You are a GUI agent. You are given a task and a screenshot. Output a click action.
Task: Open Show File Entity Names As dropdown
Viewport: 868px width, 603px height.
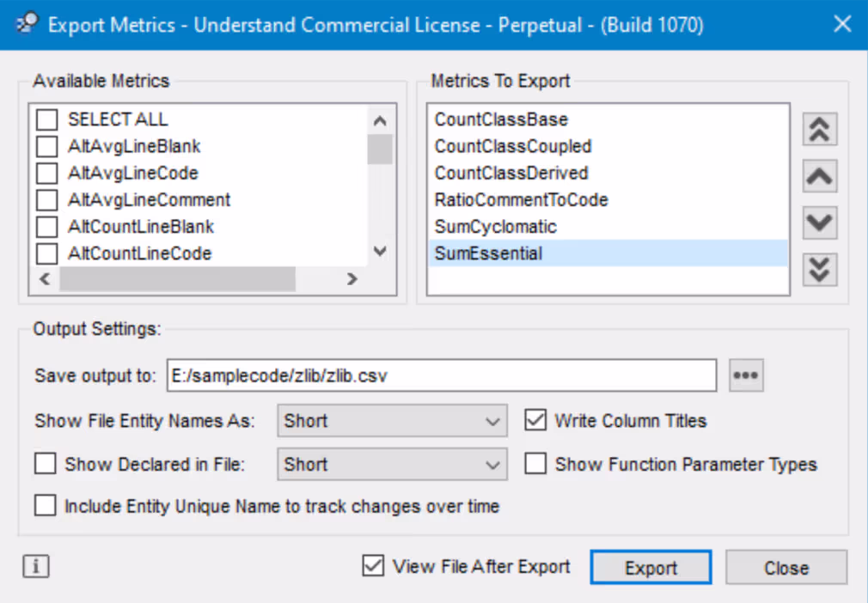(x=392, y=420)
